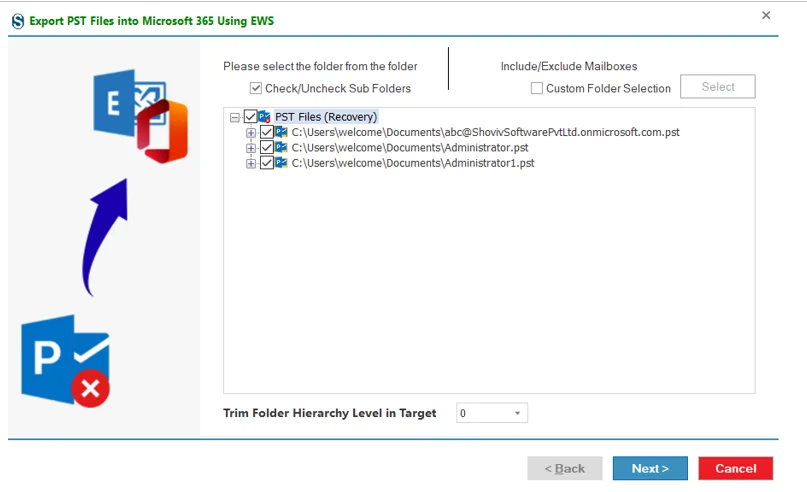Go to the next step with Next >
807x492 pixels.
click(650, 468)
